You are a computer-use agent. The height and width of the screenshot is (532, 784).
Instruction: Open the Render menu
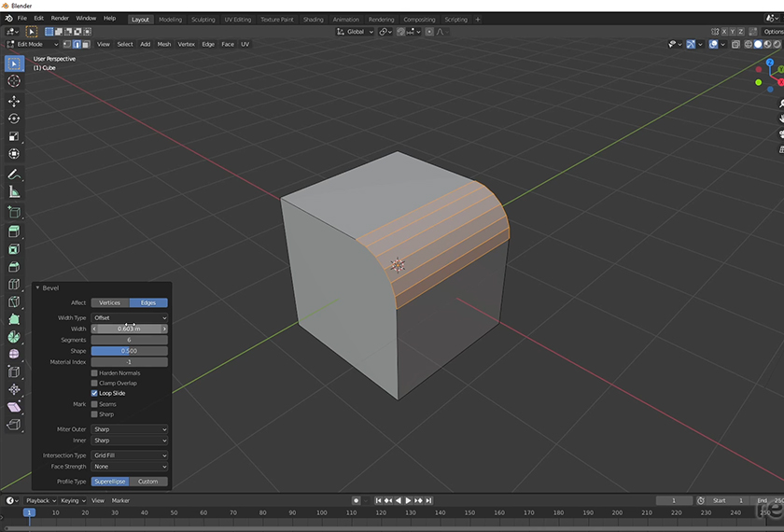[x=60, y=18]
